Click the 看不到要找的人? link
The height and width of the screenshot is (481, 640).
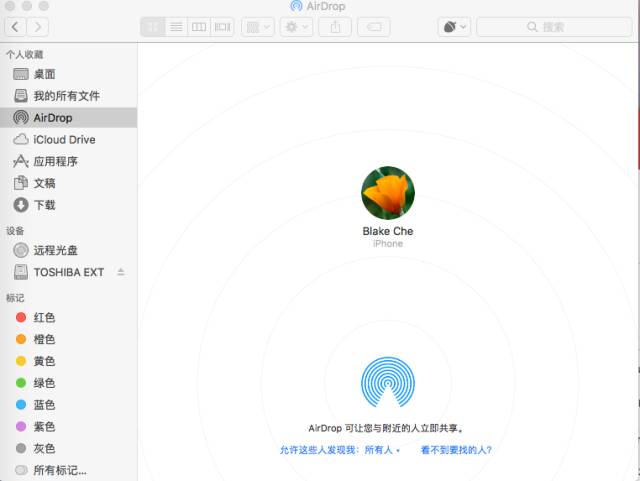point(456,451)
